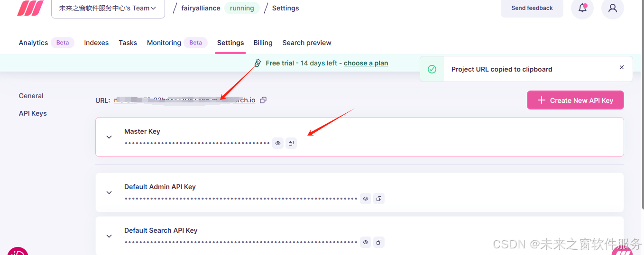Select API Keys in the settings sidebar
644x255 pixels.
tap(33, 113)
